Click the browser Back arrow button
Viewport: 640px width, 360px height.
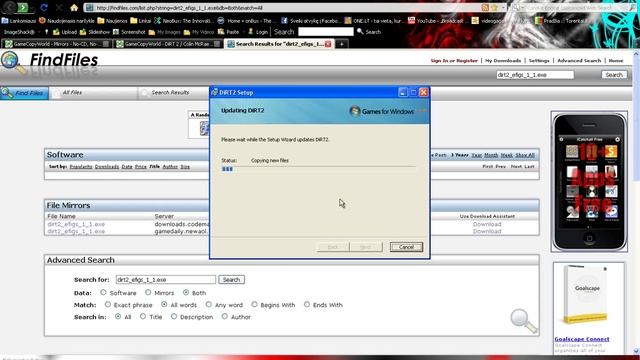click(x=10, y=7)
